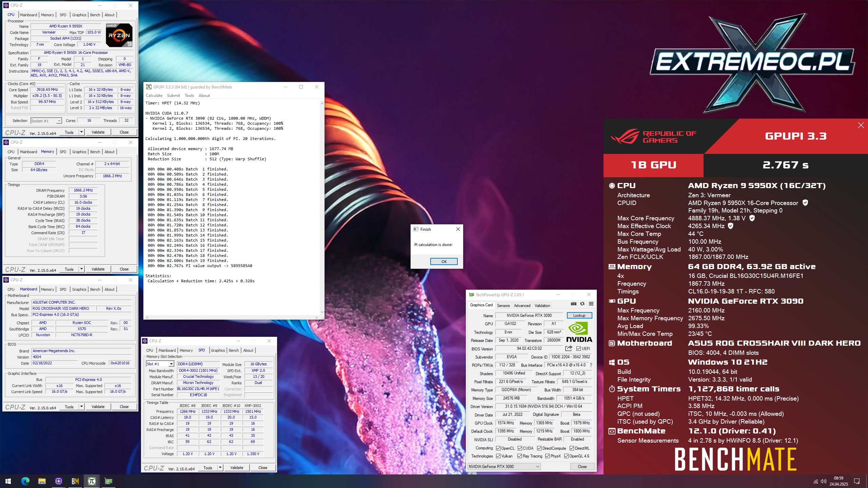Take a GPU-Z screenshot with camera icon

click(573, 304)
